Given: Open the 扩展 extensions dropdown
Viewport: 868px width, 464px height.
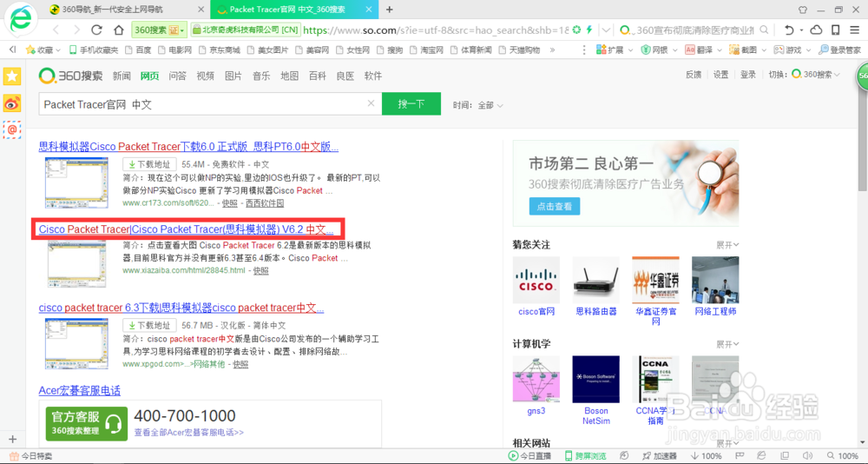Looking at the screenshot, I should pyautogui.click(x=614, y=50).
